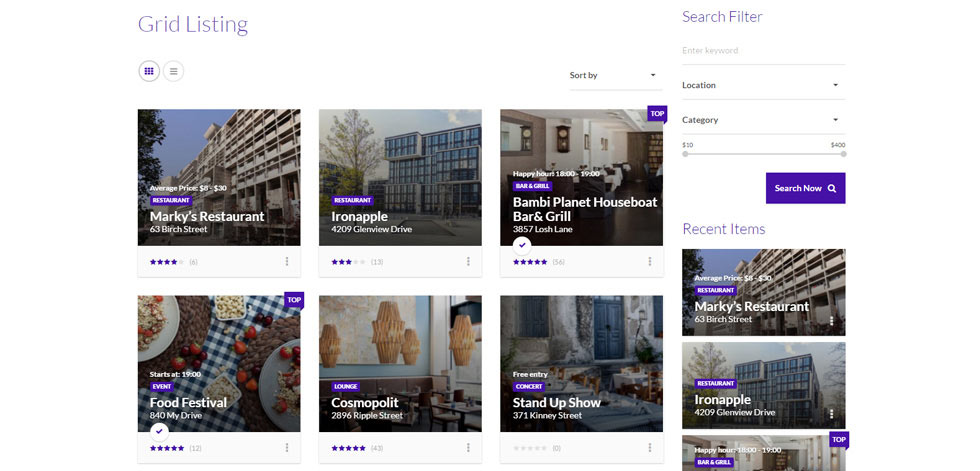980x471 pixels.
Task: Click star rating of Ironapple grid card
Action: [x=348, y=262]
